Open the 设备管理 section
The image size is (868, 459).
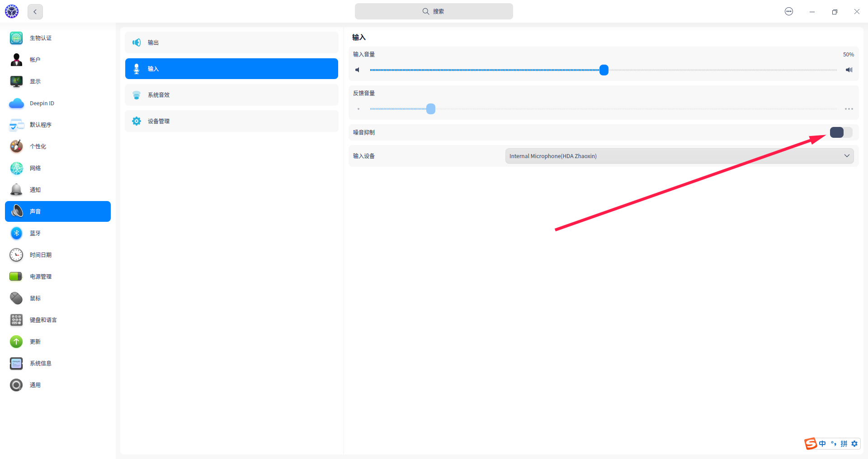pyautogui.click(x=231, y=121)
